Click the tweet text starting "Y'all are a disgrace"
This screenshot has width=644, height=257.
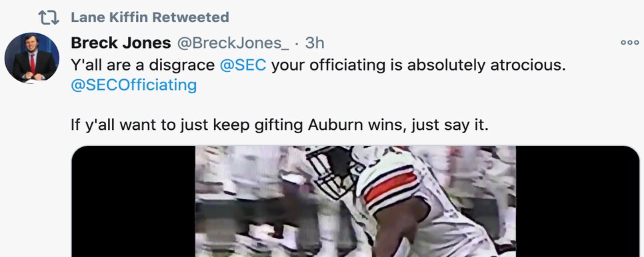tap(318, 75)
